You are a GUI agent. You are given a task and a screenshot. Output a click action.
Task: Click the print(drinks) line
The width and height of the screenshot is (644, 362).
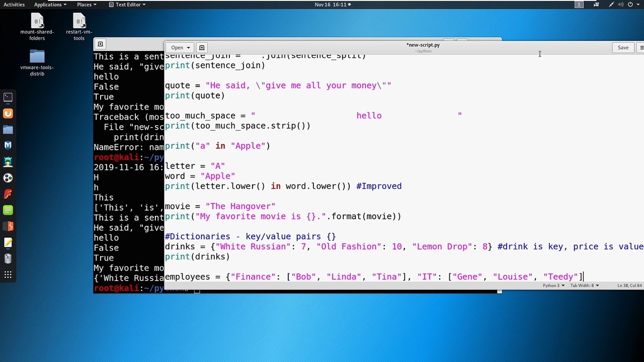pos(197,256)
